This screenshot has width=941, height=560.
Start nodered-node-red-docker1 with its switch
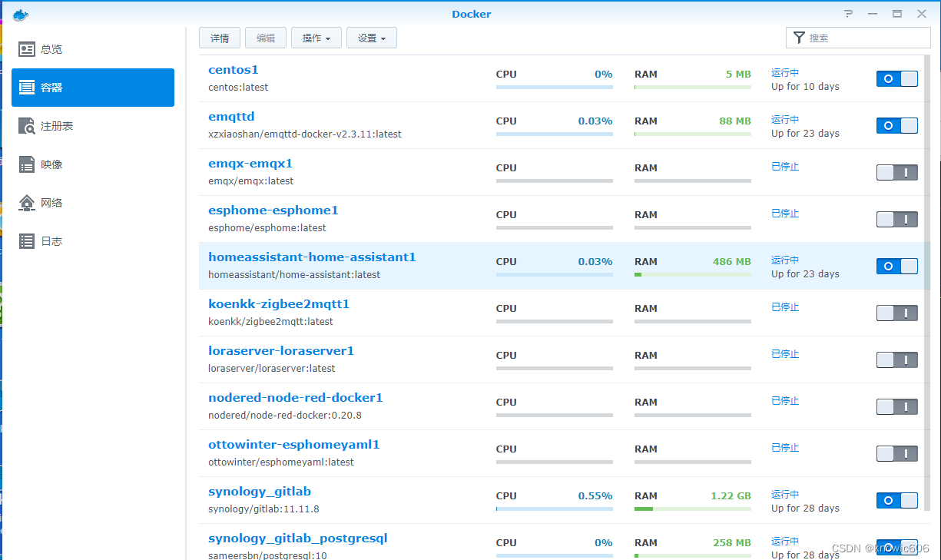[897, 406]
